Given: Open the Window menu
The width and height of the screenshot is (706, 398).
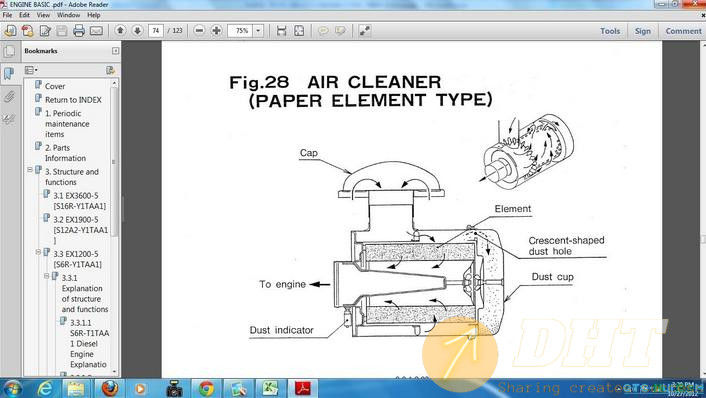Looking at the screenshot, I should pos(68,15).
